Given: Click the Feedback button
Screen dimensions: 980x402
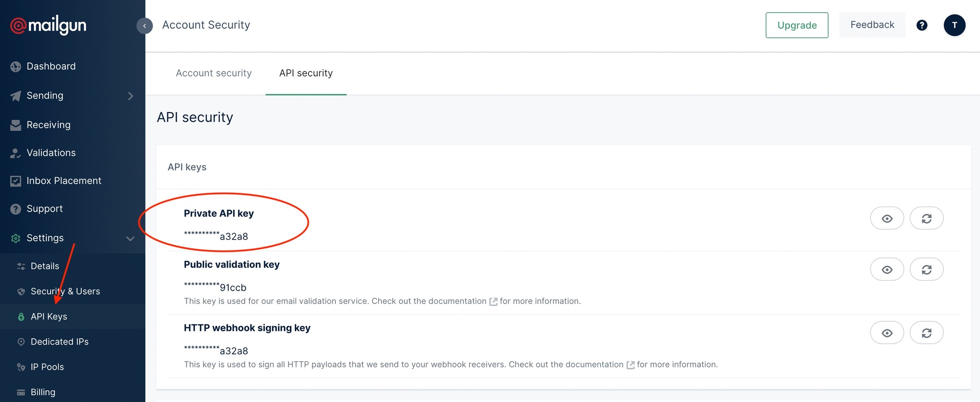Looking at the screenshot, I should pos(872,25).
